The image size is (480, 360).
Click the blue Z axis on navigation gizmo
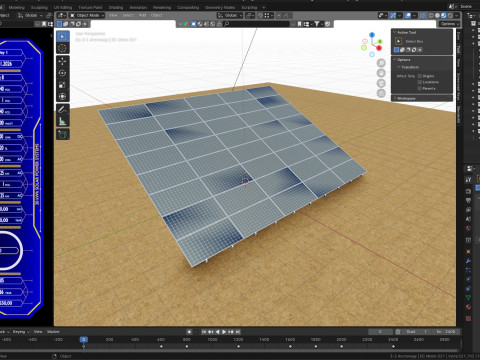coord(372,35)
